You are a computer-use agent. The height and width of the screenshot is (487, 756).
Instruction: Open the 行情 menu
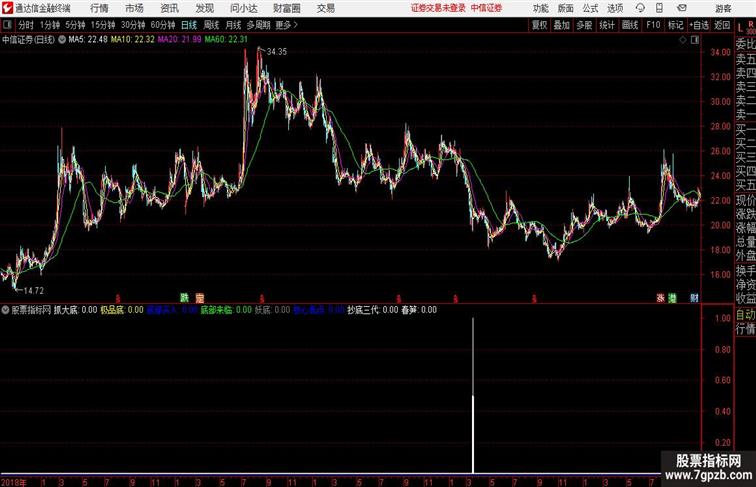(x=99, y=8)
